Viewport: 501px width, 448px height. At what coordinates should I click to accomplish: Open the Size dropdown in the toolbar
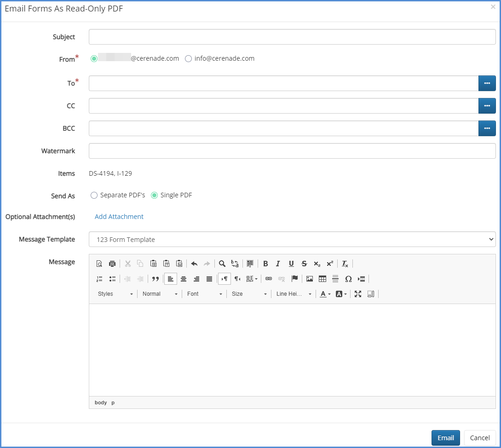[249, 294]
